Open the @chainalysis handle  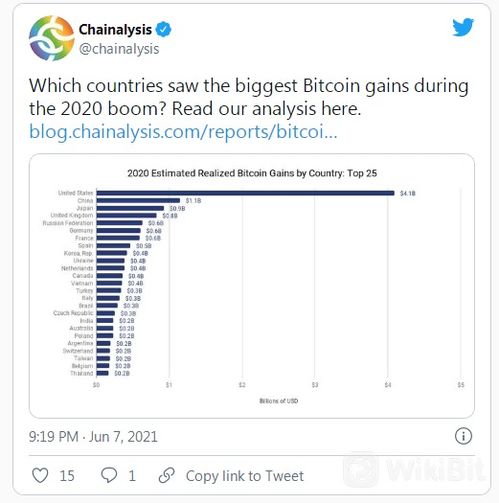coord(119,49)
